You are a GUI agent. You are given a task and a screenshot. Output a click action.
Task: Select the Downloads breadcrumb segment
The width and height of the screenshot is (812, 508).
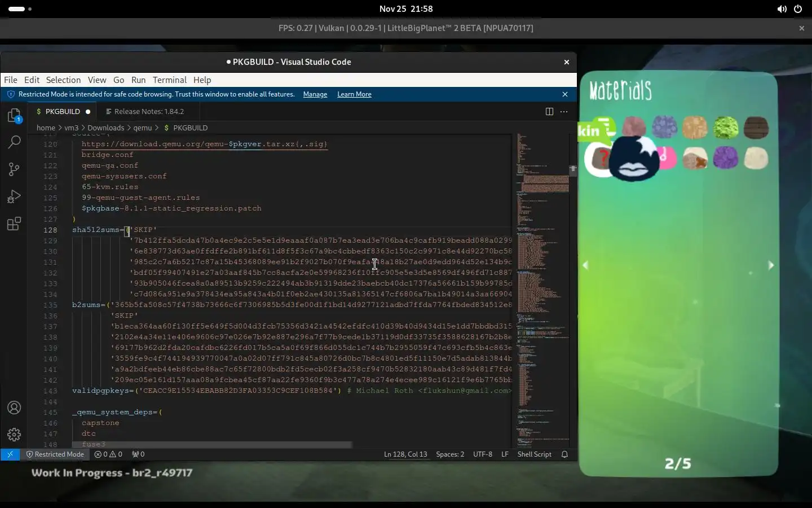(x=105, y=128)
